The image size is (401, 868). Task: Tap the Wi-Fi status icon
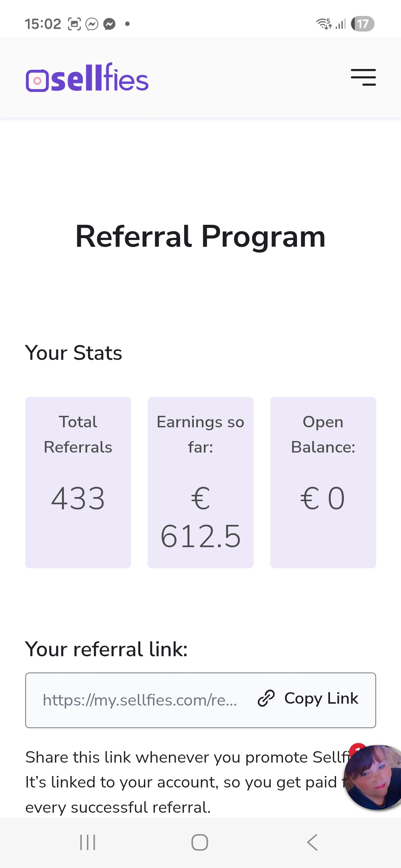[x=323, y=24]
